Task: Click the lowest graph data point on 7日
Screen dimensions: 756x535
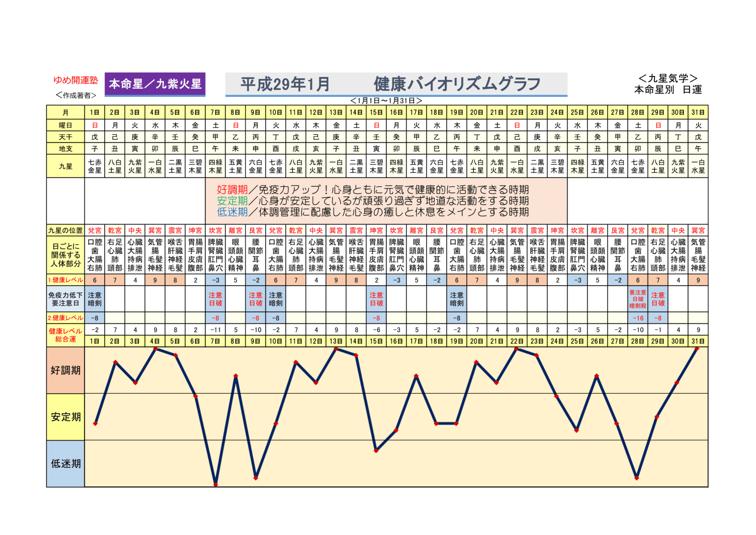Action: [x=215, y=485]
